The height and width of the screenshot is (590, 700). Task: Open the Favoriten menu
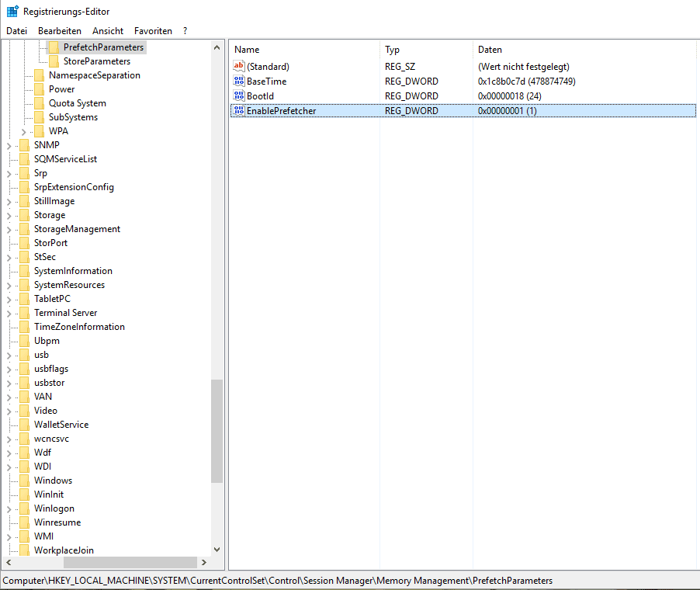153,31
